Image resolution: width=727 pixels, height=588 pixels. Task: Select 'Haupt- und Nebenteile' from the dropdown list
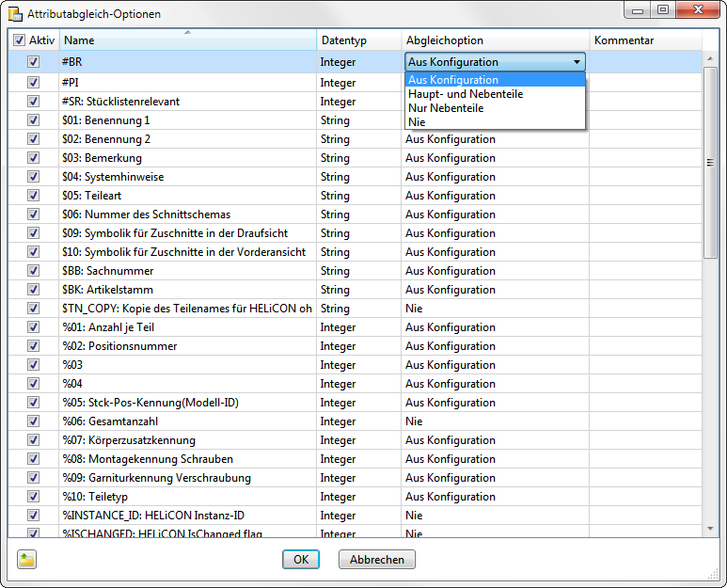(466, 94)
